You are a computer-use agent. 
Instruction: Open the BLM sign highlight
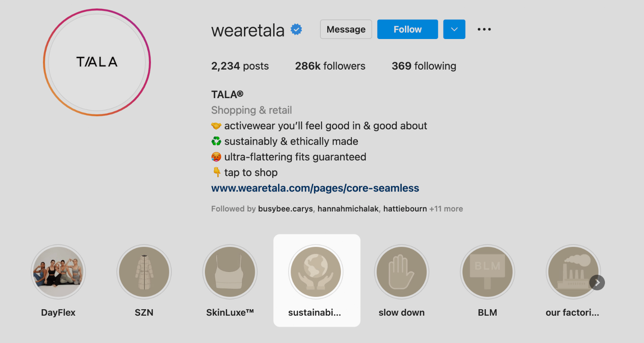[x=487, y=272]
